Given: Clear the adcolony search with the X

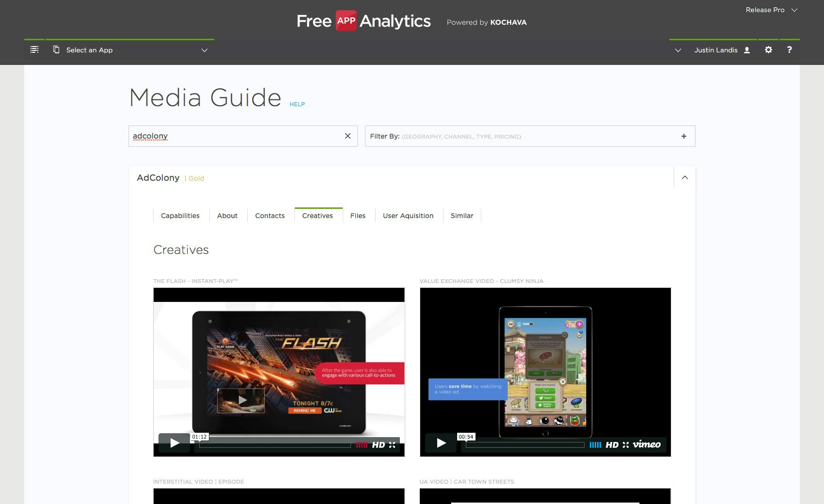Looking at the screenshot, I should click(348, 136).
